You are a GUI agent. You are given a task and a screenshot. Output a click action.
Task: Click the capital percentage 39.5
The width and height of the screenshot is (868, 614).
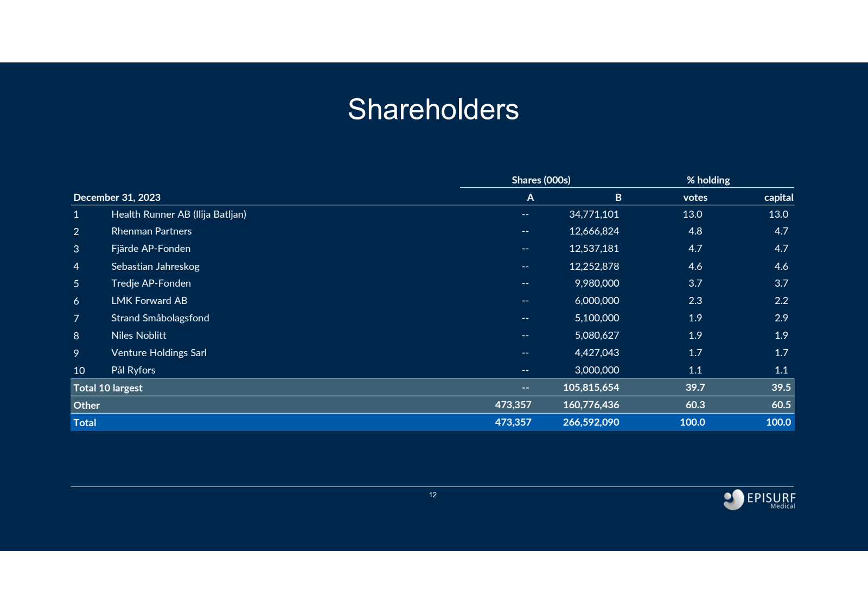pyautogui.click(x=781, y=387)
